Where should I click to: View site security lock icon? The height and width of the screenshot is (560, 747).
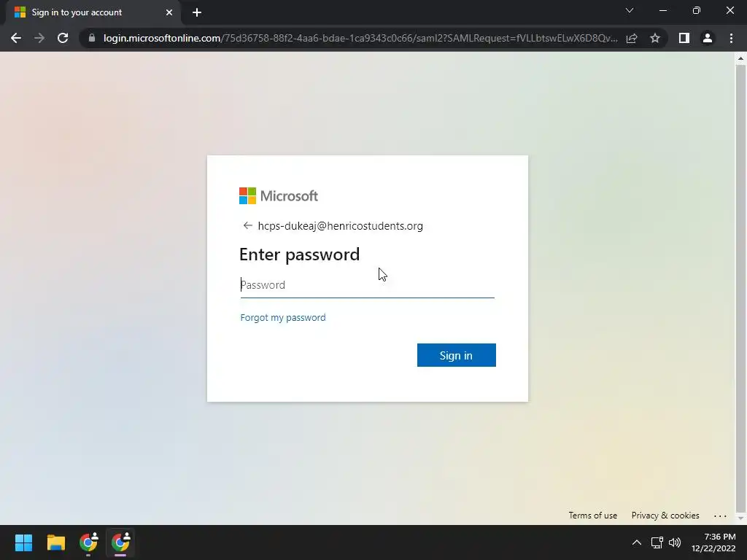pos(92,38)
